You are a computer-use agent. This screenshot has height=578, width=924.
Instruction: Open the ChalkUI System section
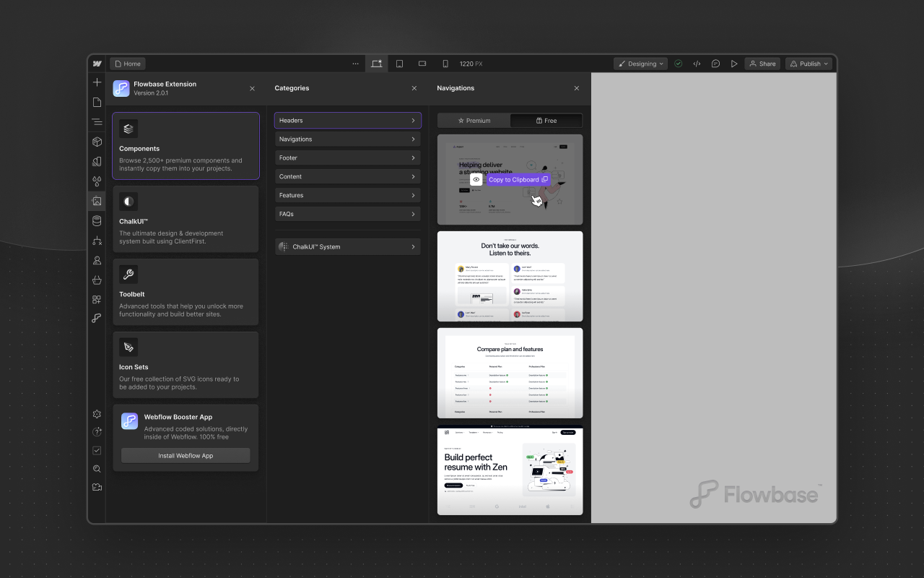(x=347, y=246)
